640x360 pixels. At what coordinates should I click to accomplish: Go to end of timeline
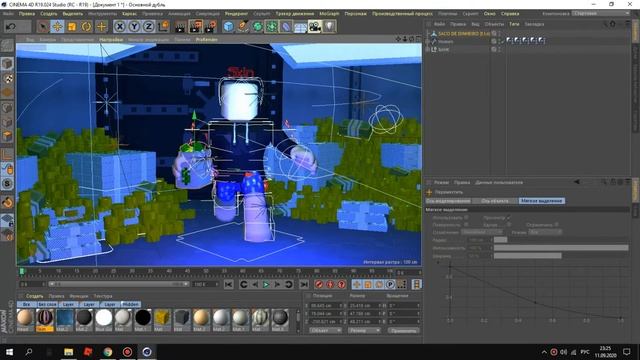[x=304, y=284]
